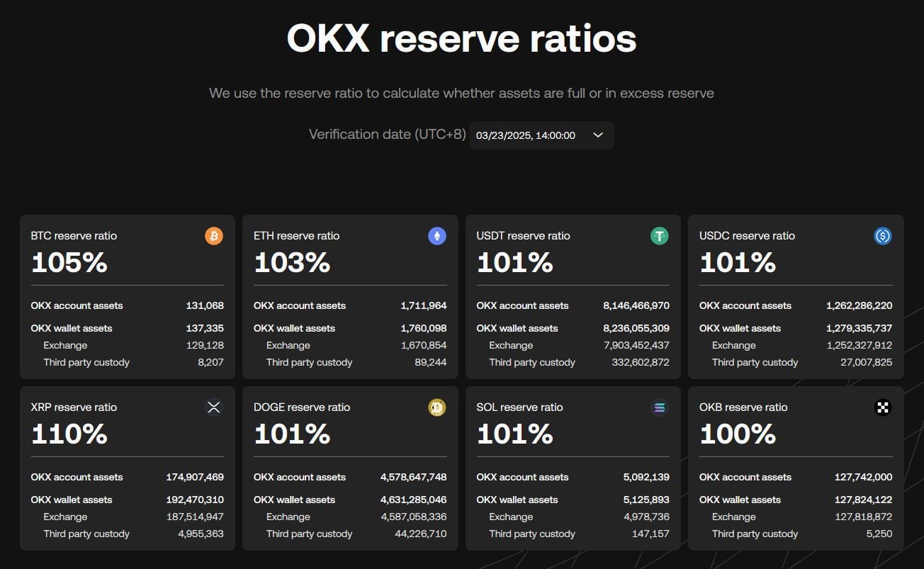Click the BTC reserve ratio heading
The image size is (924, 569).
74,235
